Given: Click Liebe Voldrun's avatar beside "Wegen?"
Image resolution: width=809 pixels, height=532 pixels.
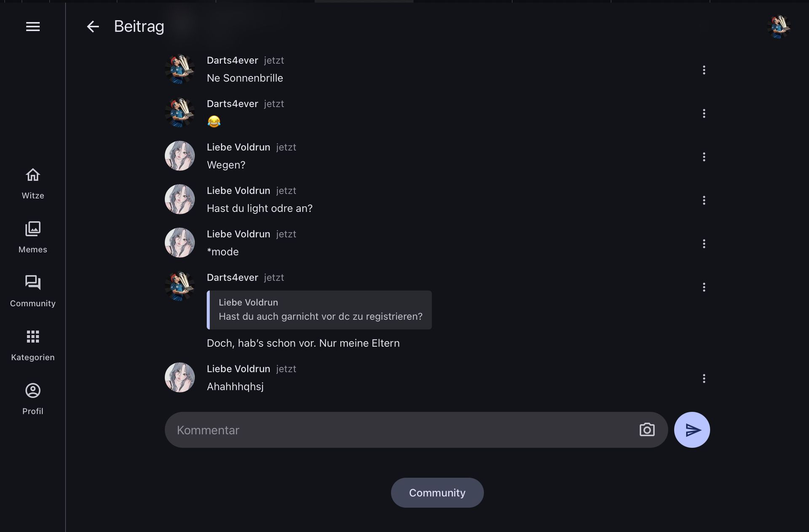Looking at the screenshot, I should 179,156.
